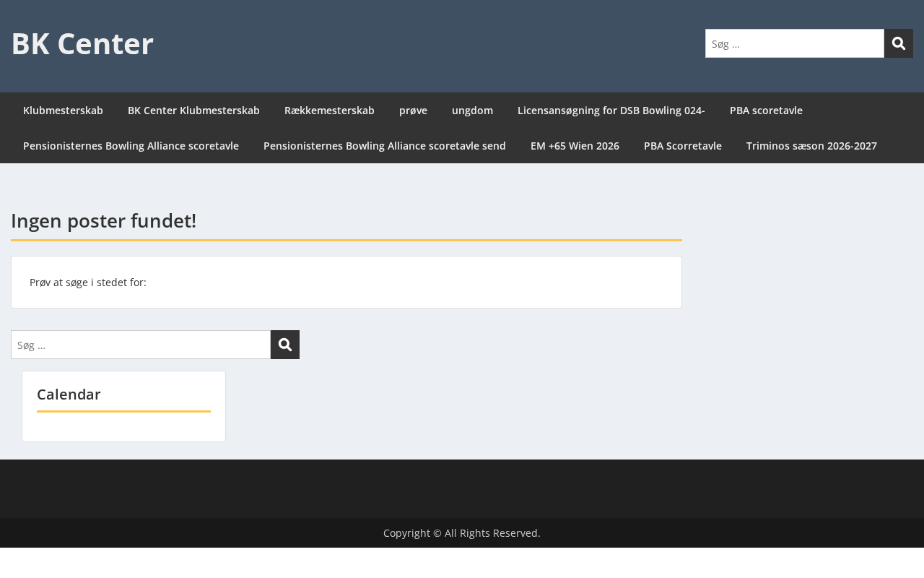
Task: Click the 'Copyright © All Rights Reserved.' footer text
Action: (462, 533)
